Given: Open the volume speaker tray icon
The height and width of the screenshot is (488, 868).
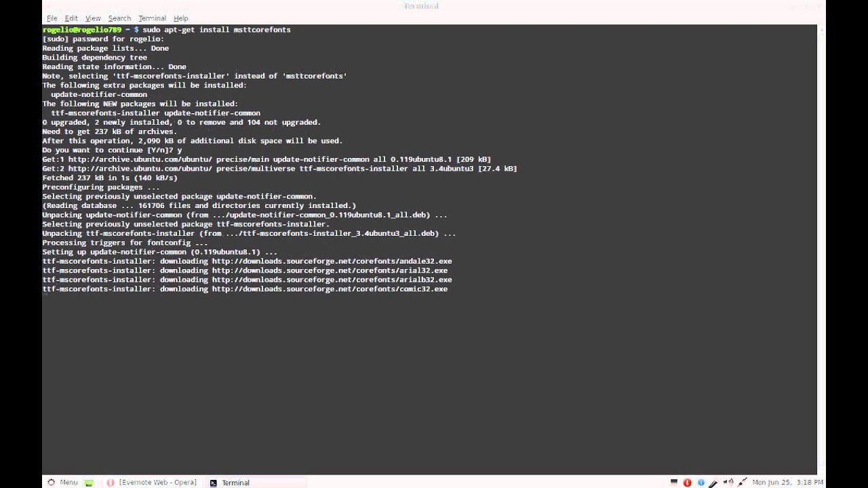Looking at the screenshot, I should tap(728, 482).
